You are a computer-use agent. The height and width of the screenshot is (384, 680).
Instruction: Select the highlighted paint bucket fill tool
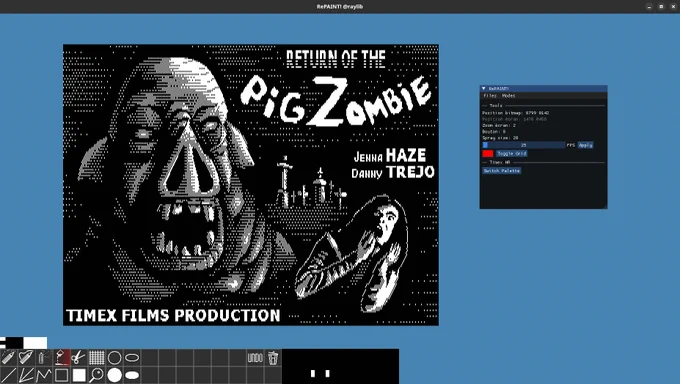click(x=61, y=358)
